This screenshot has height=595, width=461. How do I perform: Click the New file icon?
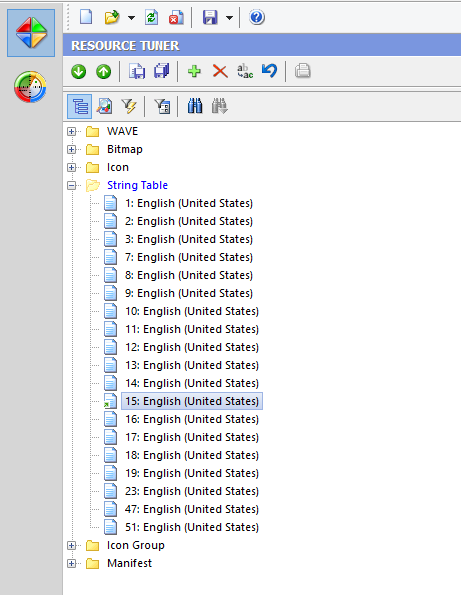coord(86,17)
